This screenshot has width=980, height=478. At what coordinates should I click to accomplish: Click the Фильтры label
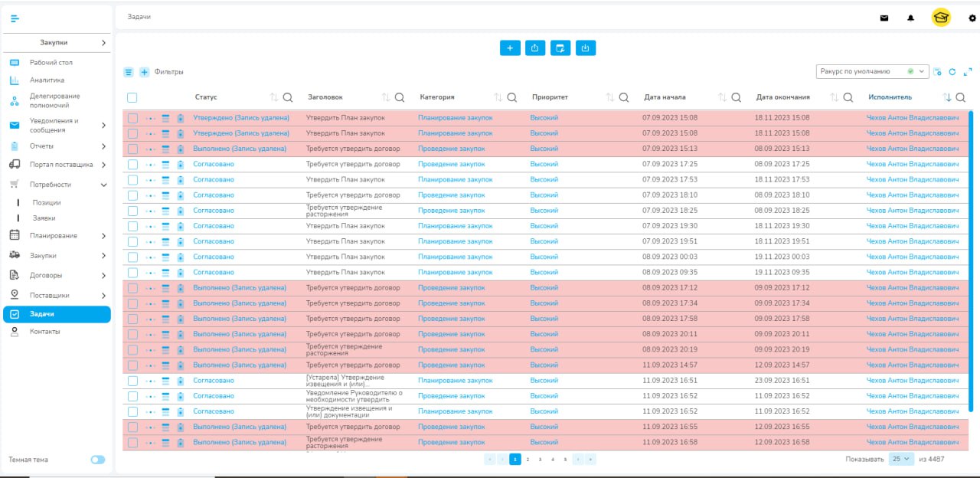(168, 72)
